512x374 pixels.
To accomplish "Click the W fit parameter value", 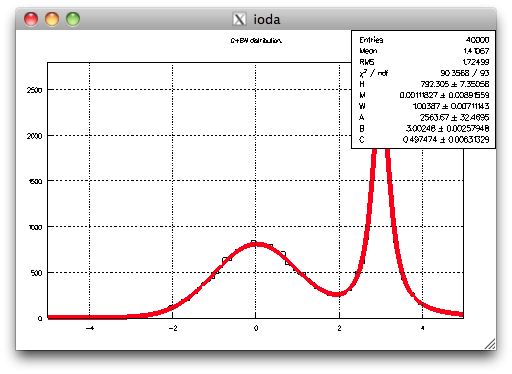I will (x=451, y=106).
